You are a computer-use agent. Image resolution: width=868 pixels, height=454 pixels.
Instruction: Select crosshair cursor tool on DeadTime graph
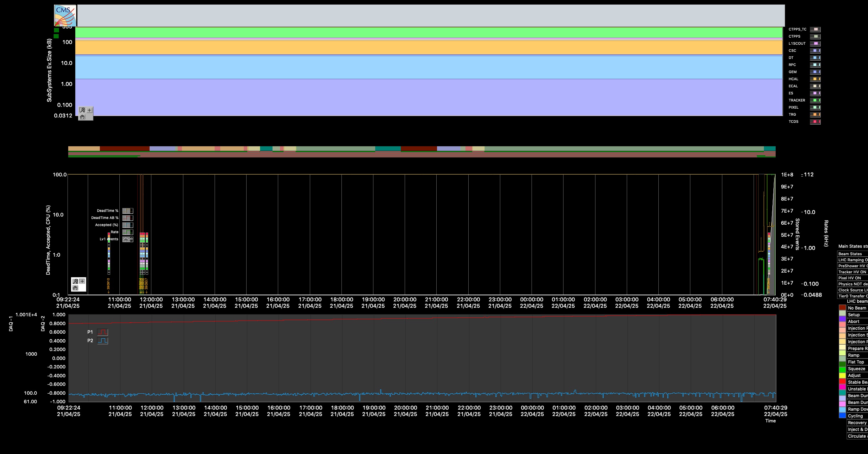(x=82, y=281)
